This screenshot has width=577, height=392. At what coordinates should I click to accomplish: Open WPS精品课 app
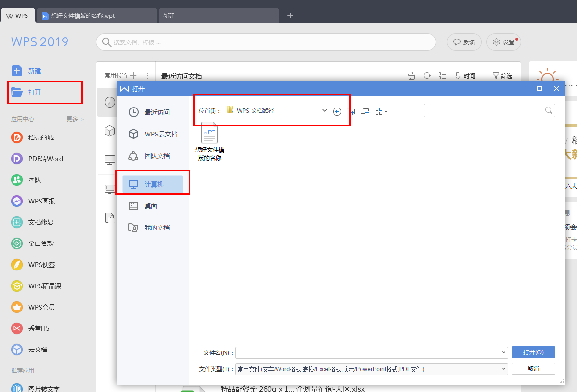pos(36,286)
